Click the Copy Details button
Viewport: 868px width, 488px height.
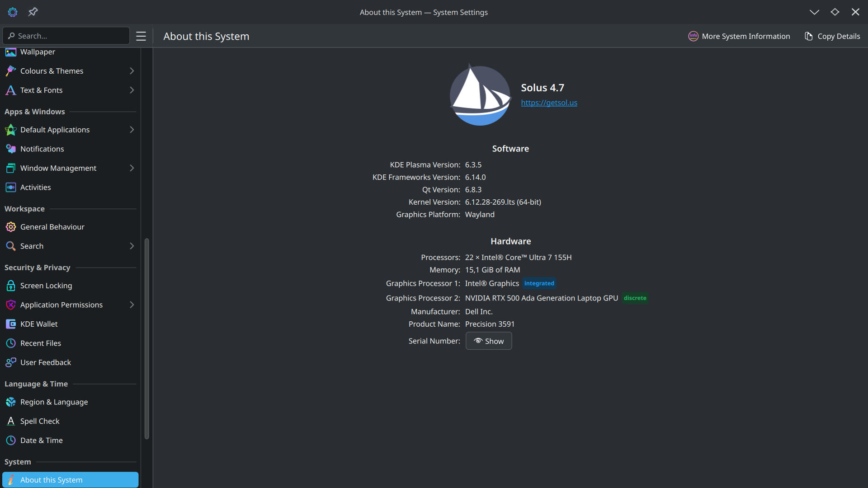tap(832, 36)
